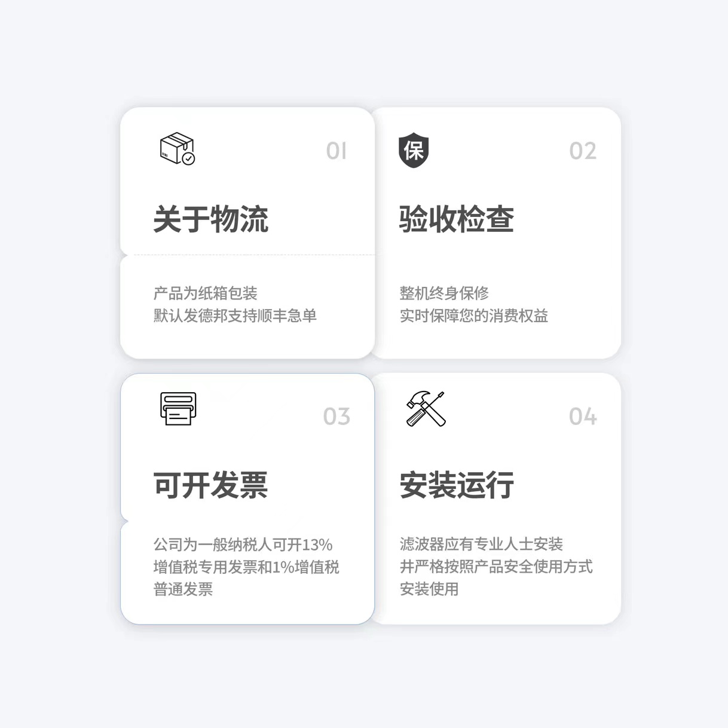Screen dimensions: 728x728
Task: Select the 03 number label
Action: [337, 417]
